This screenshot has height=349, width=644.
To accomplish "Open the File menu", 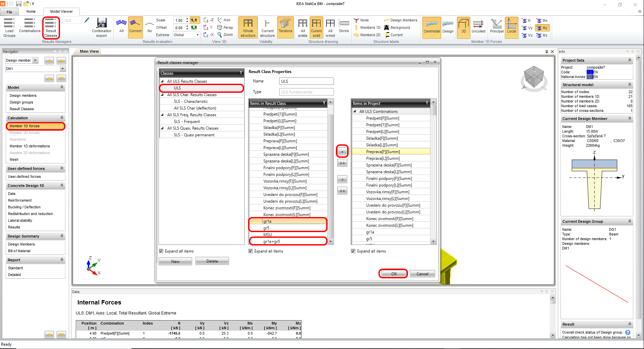I will pos(10,11).
